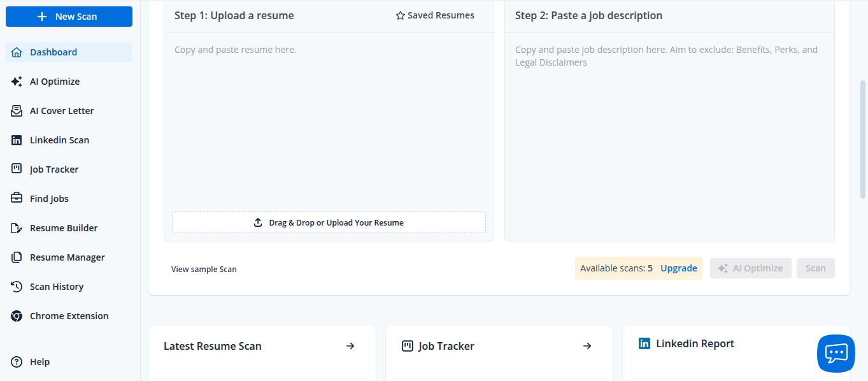868x381 pixels.
Task: Open the chat support bubble
Action: click(x=836, y=354)
